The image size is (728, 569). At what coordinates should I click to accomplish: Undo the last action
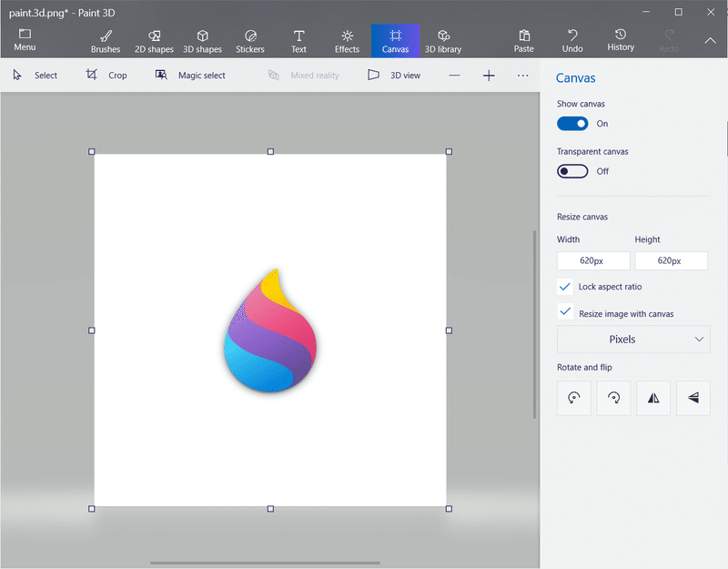pyautogui.click(x=572, y=41)
